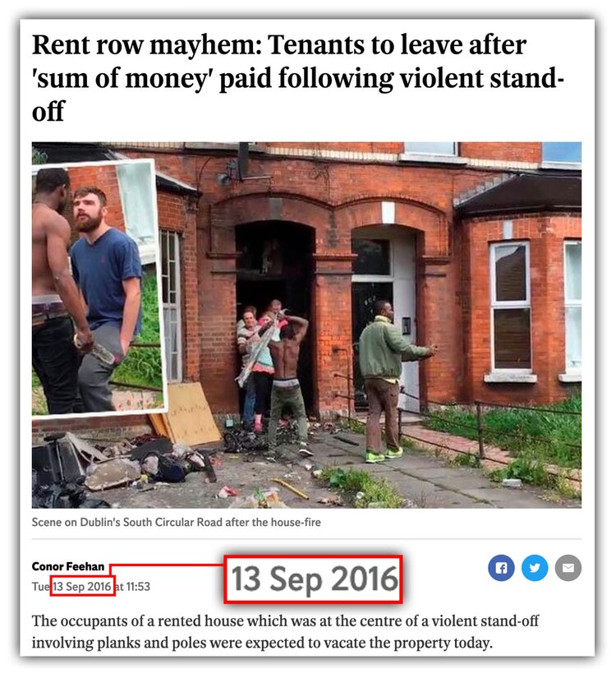Click the cardboard sheet leaning on wall
The width and height of the screenshot is (616, 678).
(191, 414)
